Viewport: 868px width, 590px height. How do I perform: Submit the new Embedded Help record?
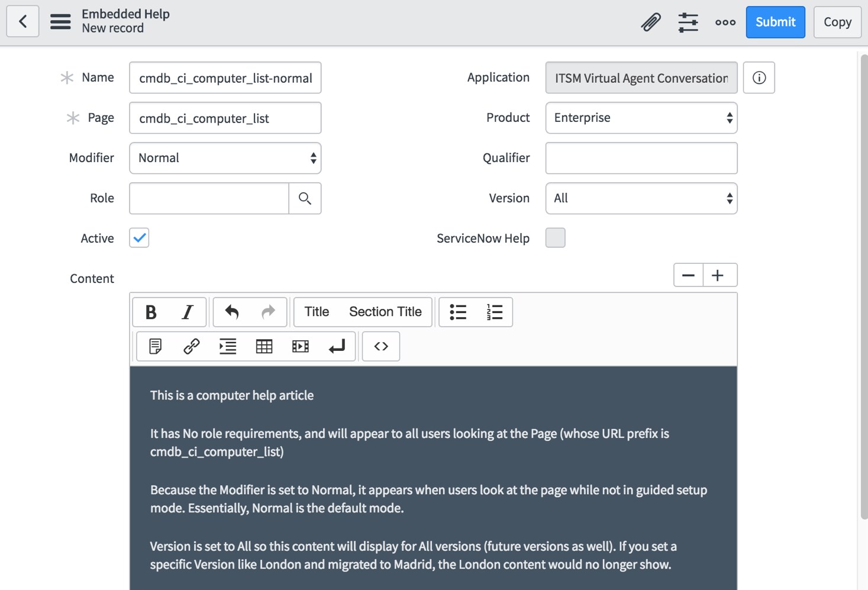775,22
